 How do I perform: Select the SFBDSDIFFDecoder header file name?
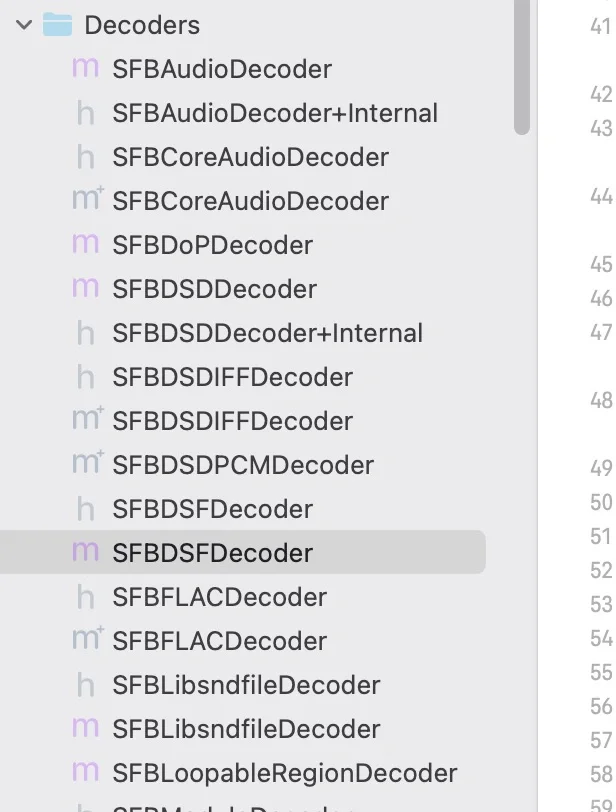pos(232,377)
